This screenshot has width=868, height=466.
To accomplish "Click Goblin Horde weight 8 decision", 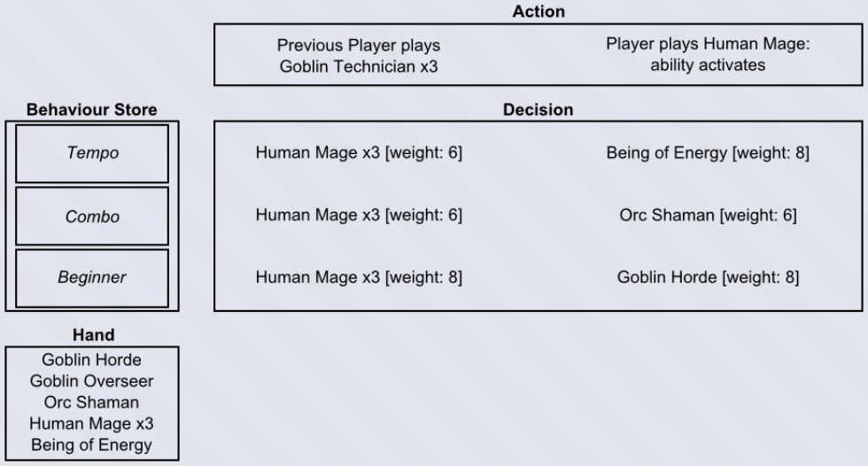I will tap(708, 277).
